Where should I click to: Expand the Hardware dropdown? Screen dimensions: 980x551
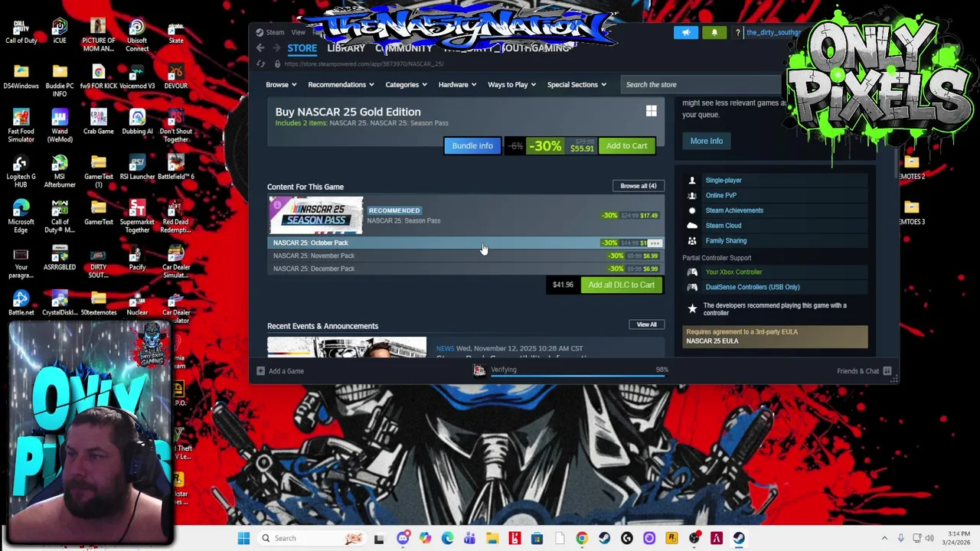(457, 85)
